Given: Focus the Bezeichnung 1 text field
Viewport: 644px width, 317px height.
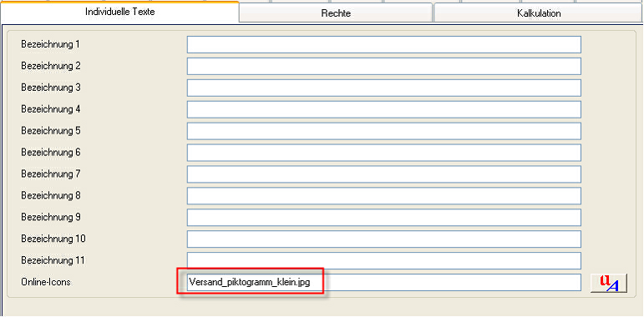Looking at the screenshot, I should click(x=384, y=45).
